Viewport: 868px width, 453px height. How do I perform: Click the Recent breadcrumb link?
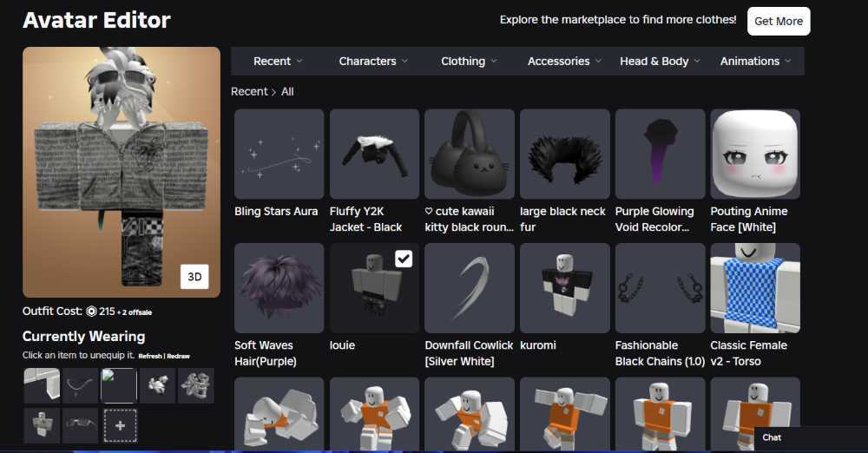click(249, 91)
